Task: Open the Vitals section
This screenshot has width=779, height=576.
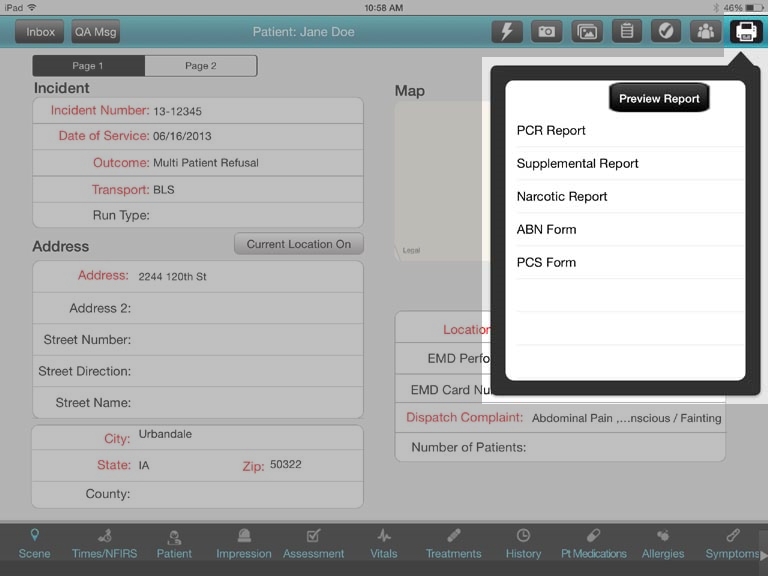Action: click(384, 544)
